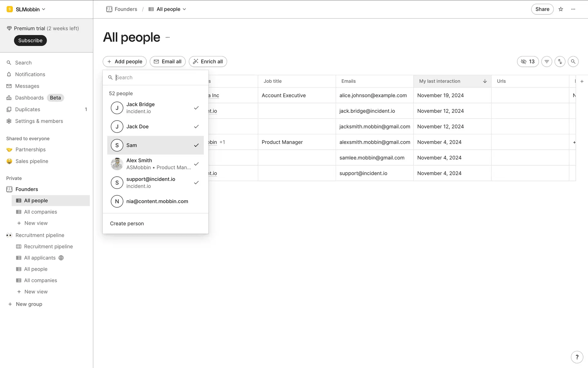The image size is (588, 368).
Task: Toggle the 13 hidden fields button
Action: 528,62
